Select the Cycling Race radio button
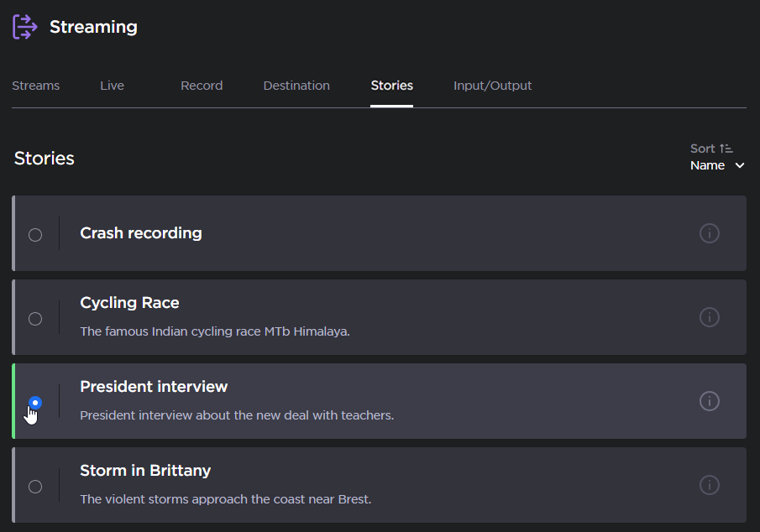The height and width of the screenshot is (532, 760). [35, 319]
